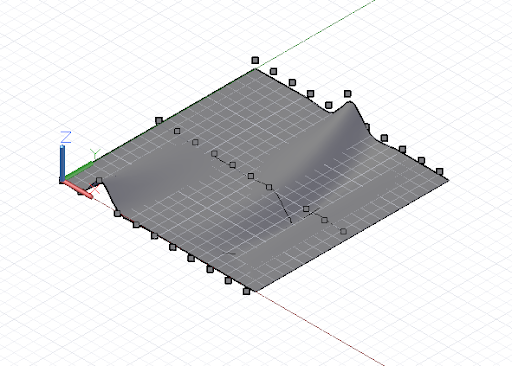Pick the topmost grip above surface's far corner
The width and height of the screenshot is (512, 366).
[x=255, y=60]
